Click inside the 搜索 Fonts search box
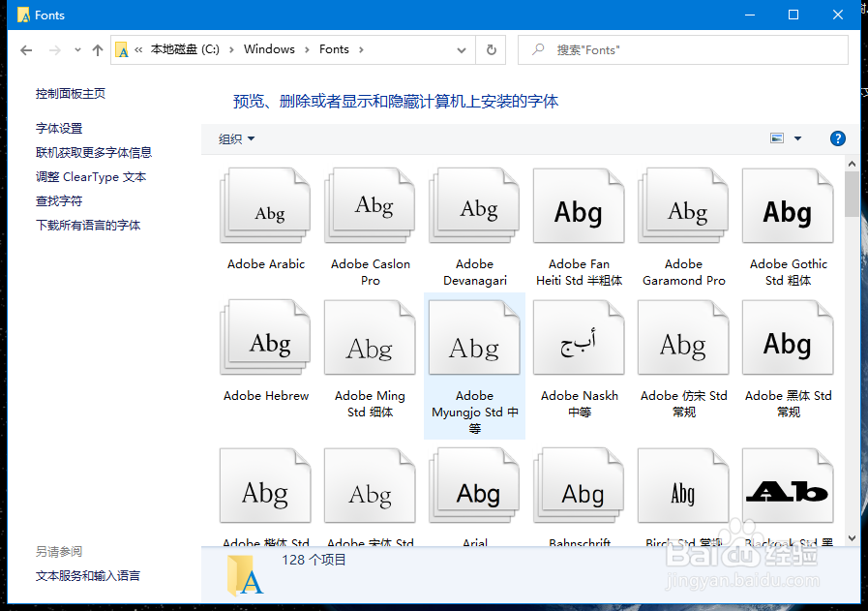868x611 pixels. [677, 49]
